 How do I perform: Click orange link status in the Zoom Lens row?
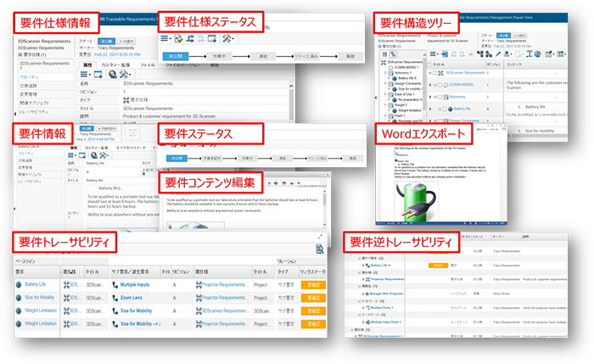point(313,298)
